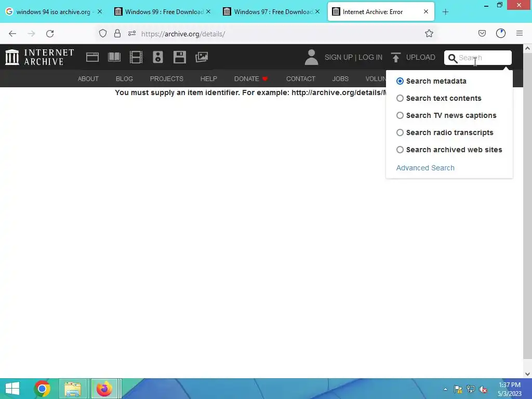Open the Software floppy disk icon

pyautogui.click(x=179, y=57)
